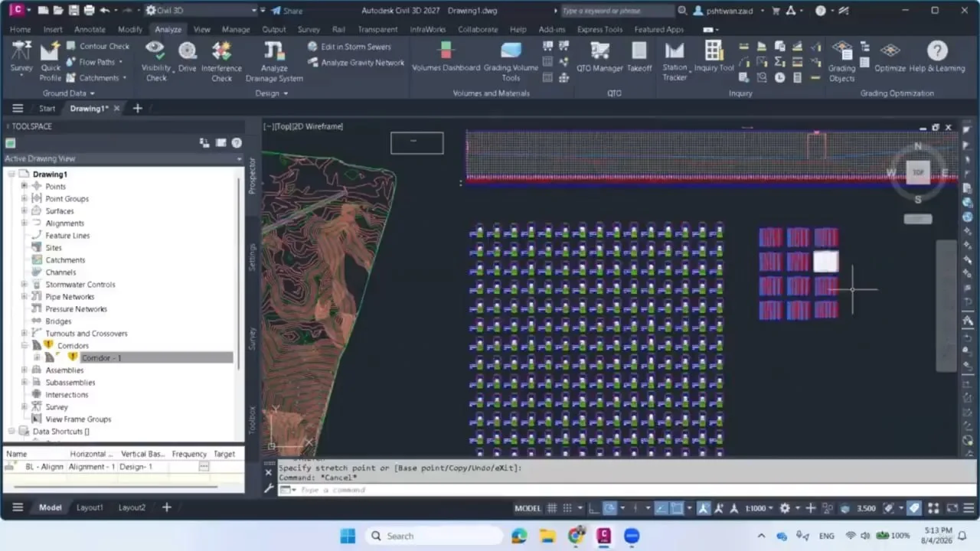
Task: Open the 1:1000 annotation scale dropdown
Action: [759, 508]
